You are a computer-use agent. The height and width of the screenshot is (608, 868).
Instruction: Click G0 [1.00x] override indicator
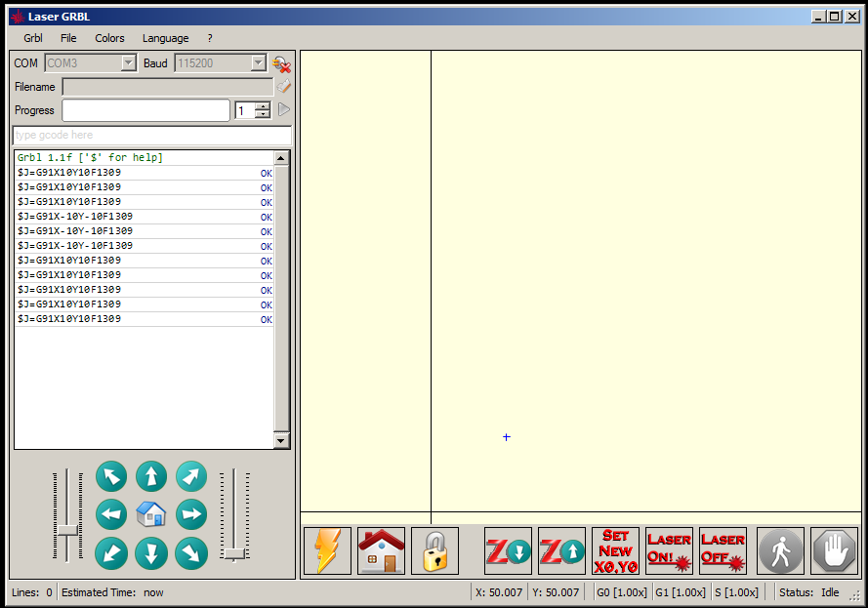[622, 592]
